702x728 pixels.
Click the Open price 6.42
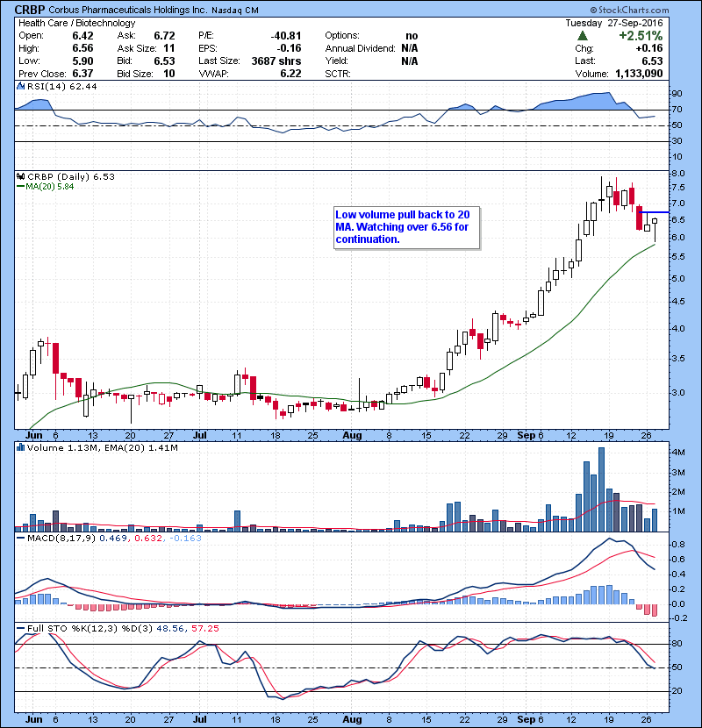(x=82, y=36)
